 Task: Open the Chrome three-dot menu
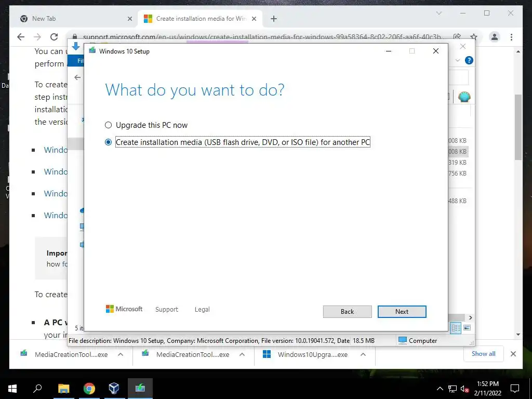point(511,37)
